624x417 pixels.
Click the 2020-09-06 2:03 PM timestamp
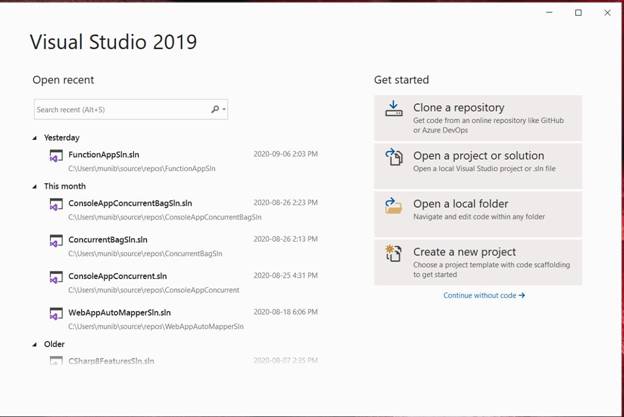pyautogui.click(x=286, y=154)
